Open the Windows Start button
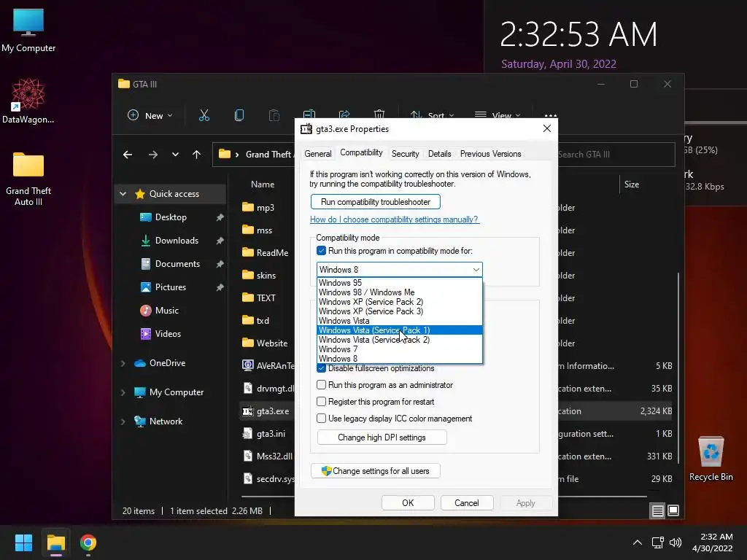747x560 pixels. (23, 542)
